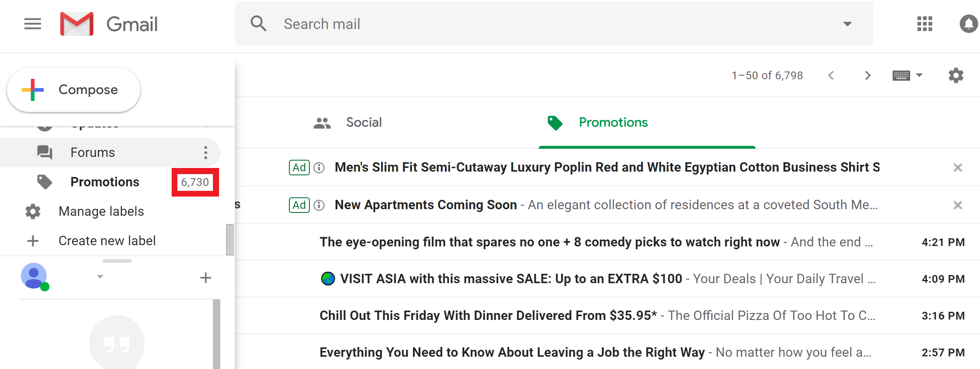This screenshot has height=369, width=980.
Task: Switch to the Promotions tab
Action: click(613, 122)
